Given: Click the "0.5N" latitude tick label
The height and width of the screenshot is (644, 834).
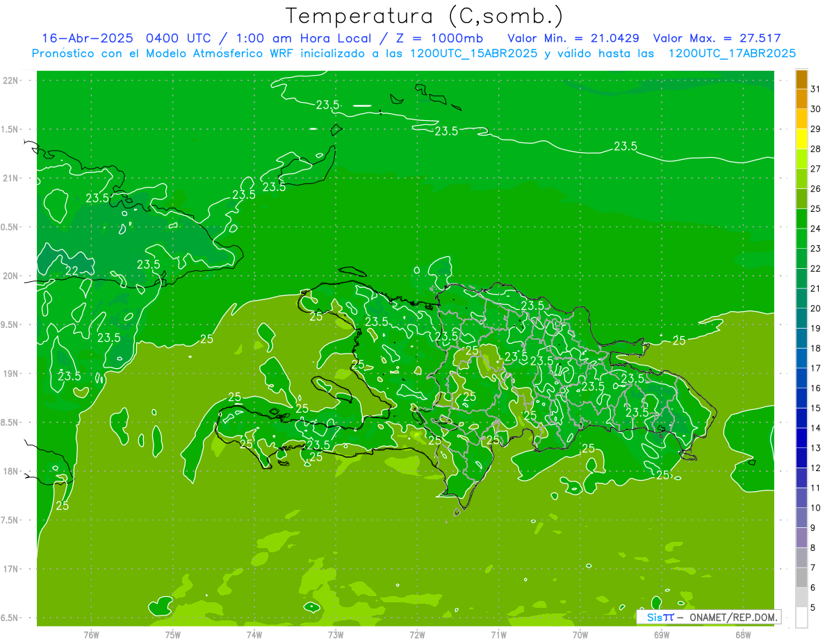Looking at the screenshot, I should click(x=10, y=227).
